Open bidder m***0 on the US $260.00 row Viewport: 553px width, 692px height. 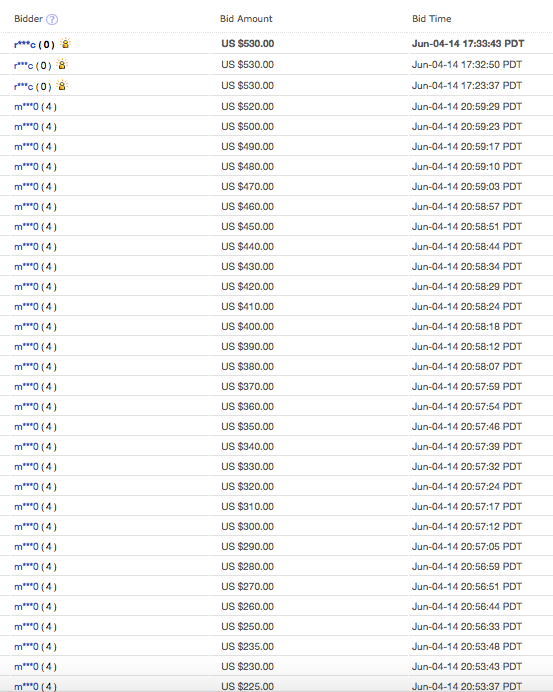[x=26, y=607]
